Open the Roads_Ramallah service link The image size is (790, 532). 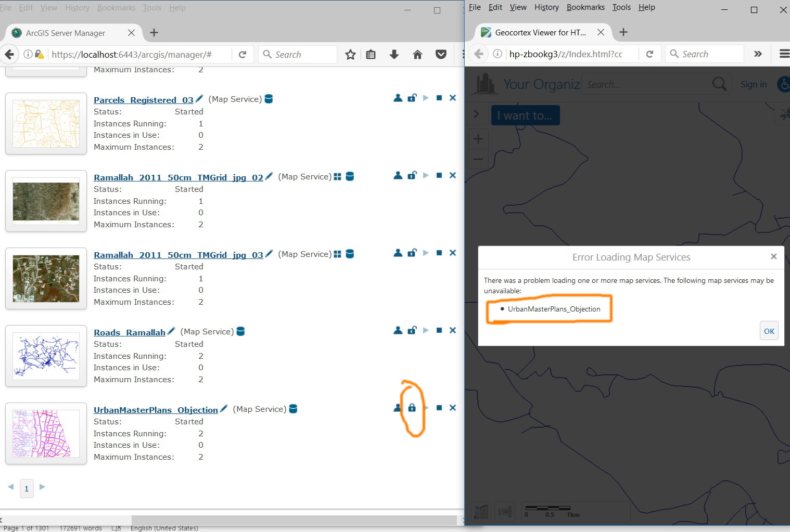click(130, 332)
